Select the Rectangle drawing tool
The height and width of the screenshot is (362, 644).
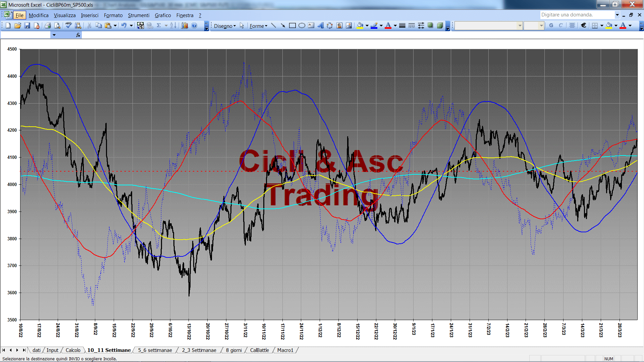292,25
